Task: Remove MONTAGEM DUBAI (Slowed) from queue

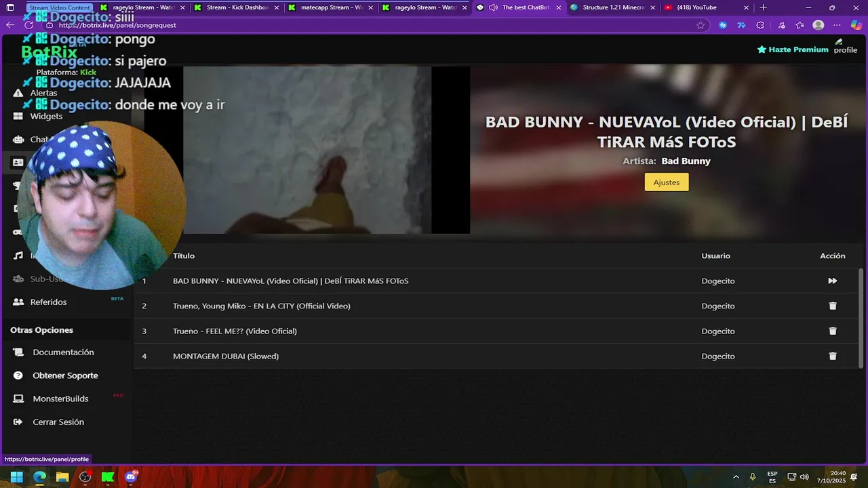Action: 833,356
